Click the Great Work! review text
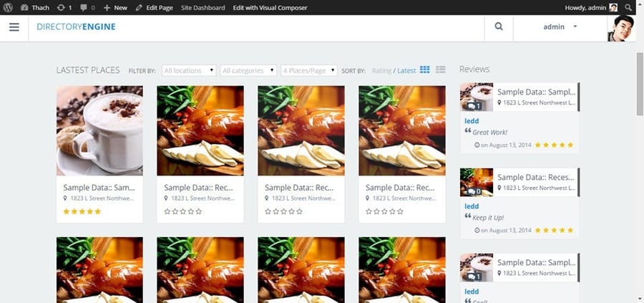 489,133
